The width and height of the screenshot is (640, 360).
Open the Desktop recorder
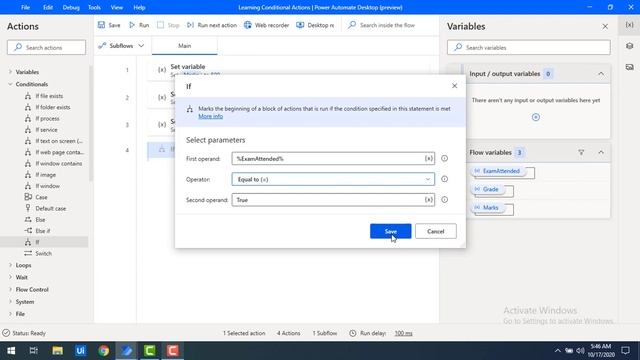point(315,25)
